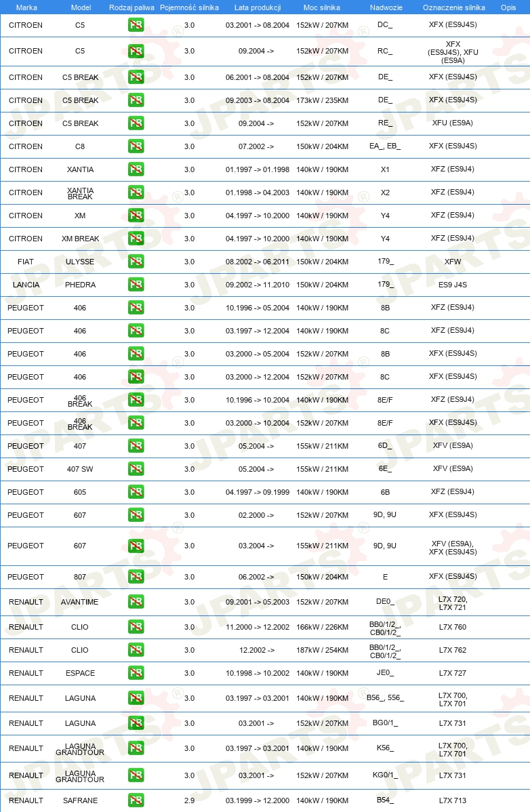The width and height of the screenshot is (530, 812).
Task: Select the 'L7X 760' engine code cell
Action: point(453,626)
